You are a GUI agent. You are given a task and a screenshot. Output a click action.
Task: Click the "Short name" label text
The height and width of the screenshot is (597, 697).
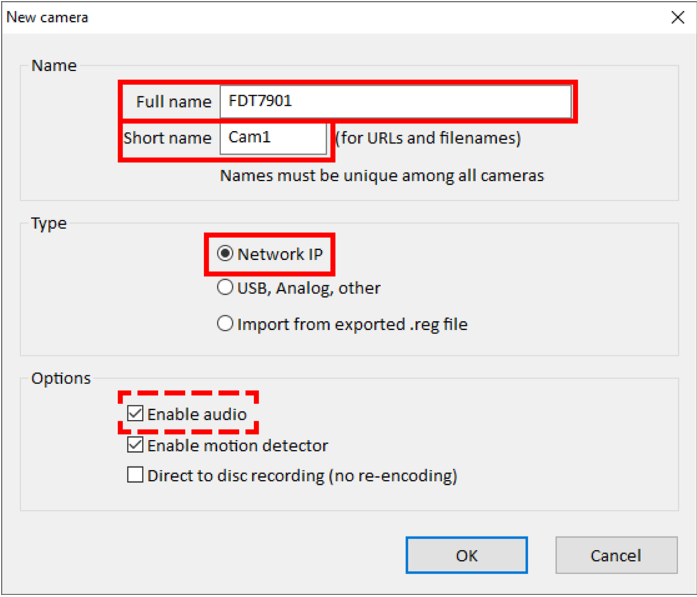tap(168, 138)
